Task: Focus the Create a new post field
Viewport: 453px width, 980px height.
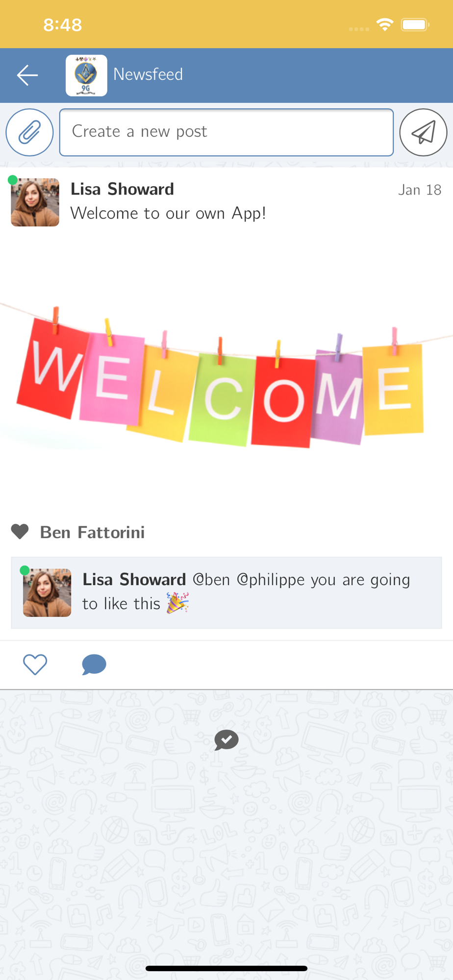Action: (226, 132)
